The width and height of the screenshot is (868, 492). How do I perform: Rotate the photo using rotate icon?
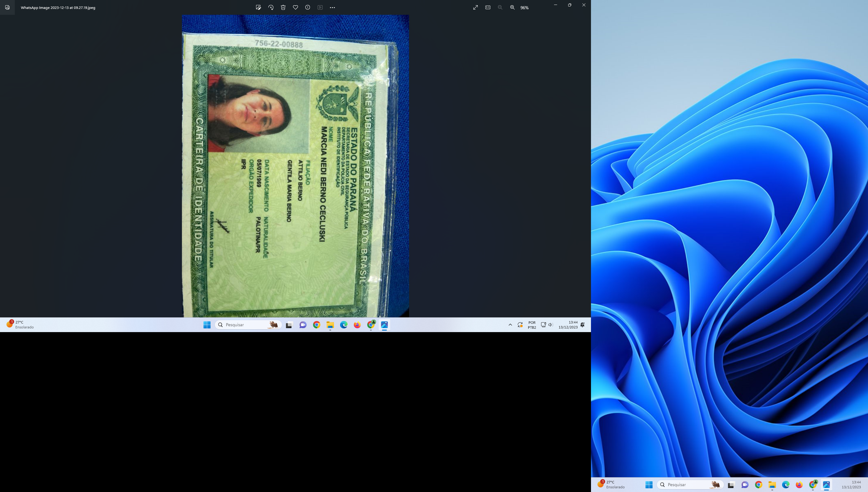(x=271, y=7)
